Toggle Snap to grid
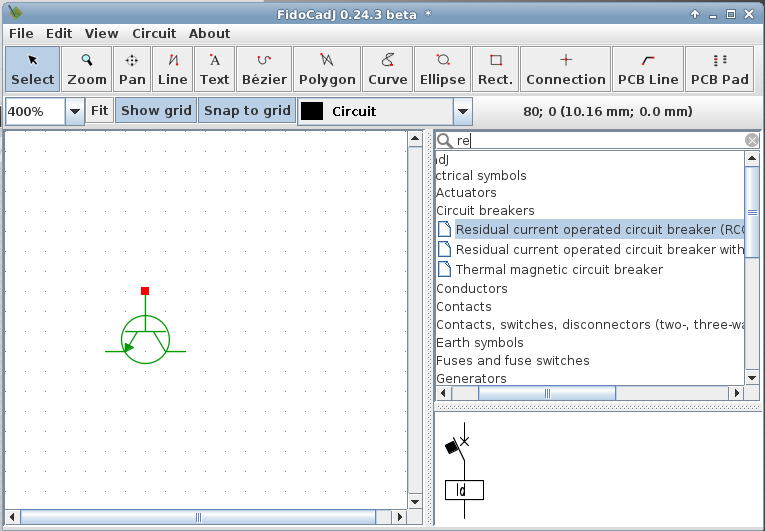 point(247,111)
